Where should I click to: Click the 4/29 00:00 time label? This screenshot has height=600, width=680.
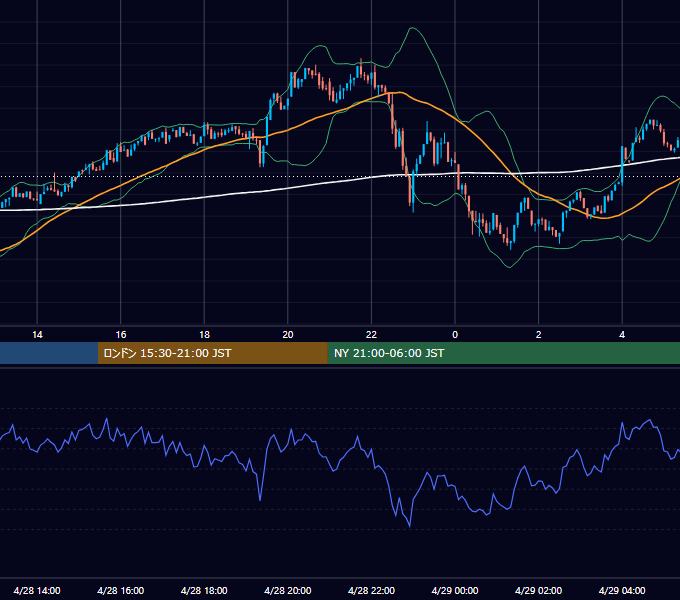point(455,590)
